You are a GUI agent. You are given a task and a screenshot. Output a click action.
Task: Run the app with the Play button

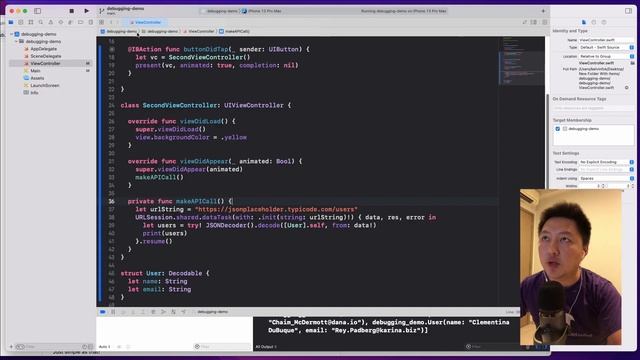pos(87,11)
